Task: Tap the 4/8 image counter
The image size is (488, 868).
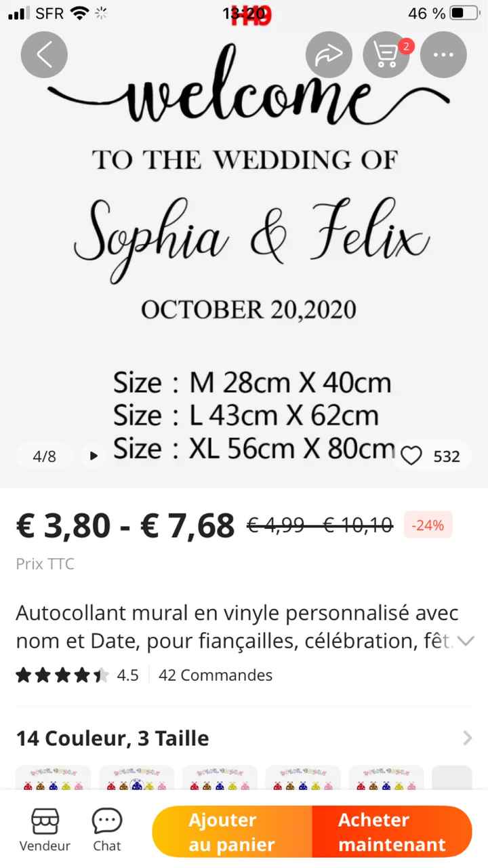Action: (45, 456)
